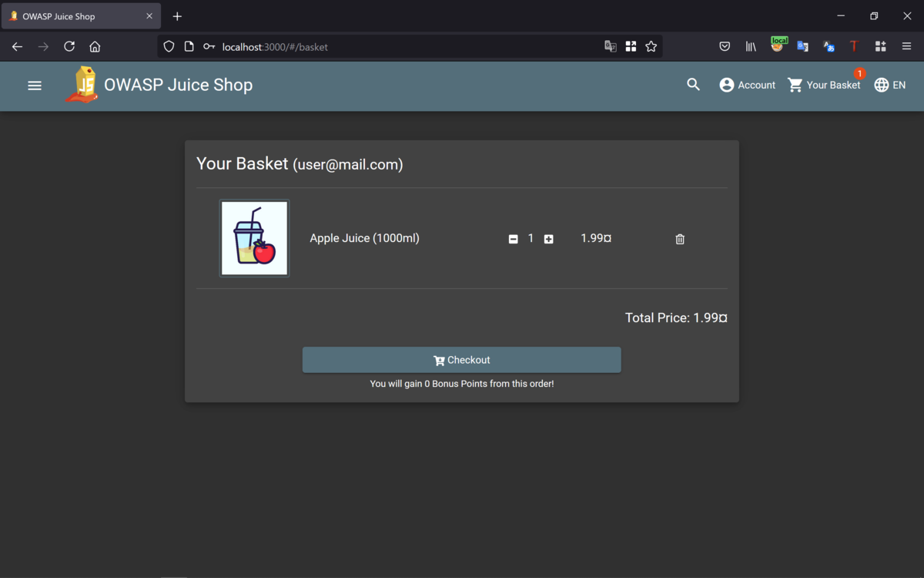Viewport: 924px width, 578px height.
Task: Open the search magnifier icon
Action: (x=693, y=85)
